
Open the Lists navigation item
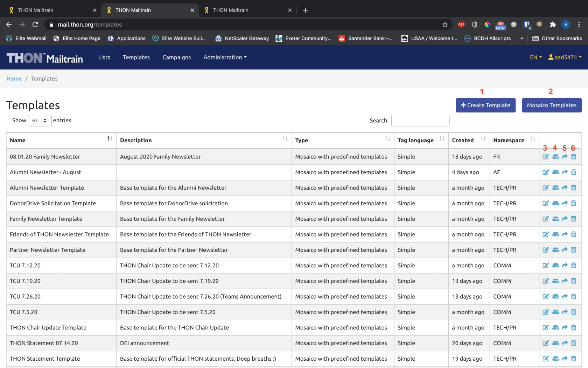click(104, 57)
